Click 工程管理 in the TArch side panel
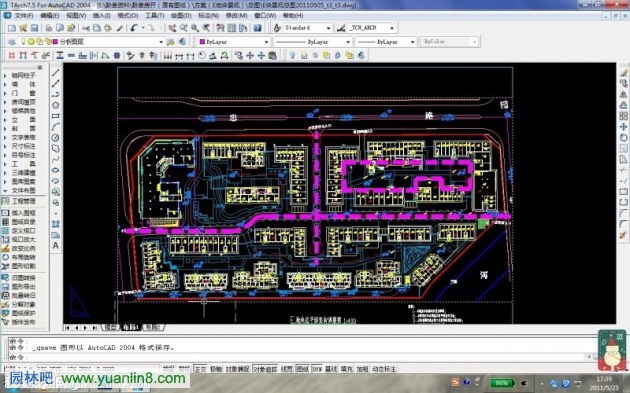 pos(23,201)
